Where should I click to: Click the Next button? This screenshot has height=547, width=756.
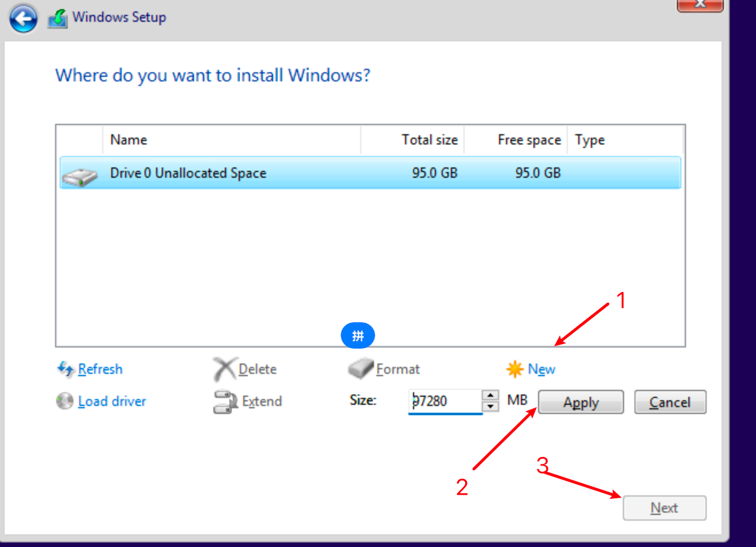(x=664, y=508)
